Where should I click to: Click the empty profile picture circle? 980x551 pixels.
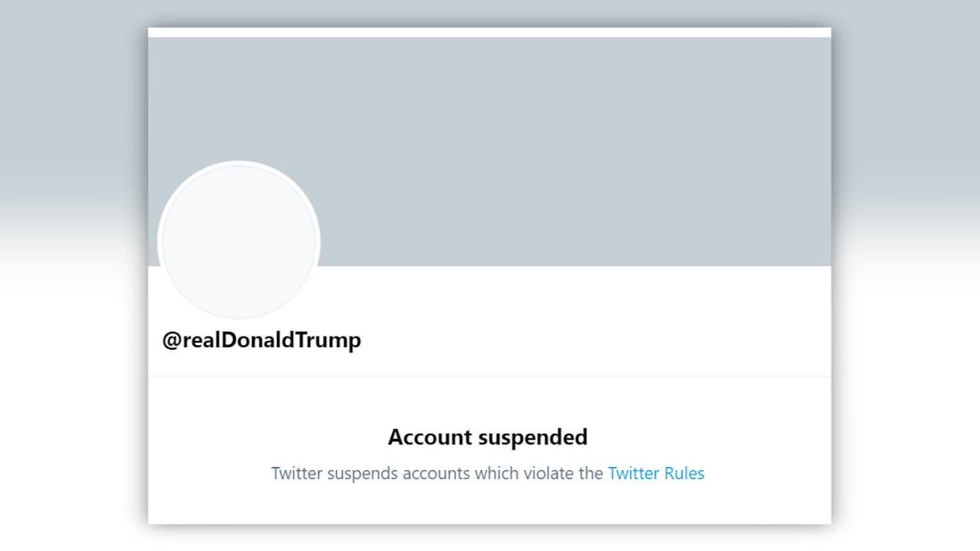pos(239,241)
